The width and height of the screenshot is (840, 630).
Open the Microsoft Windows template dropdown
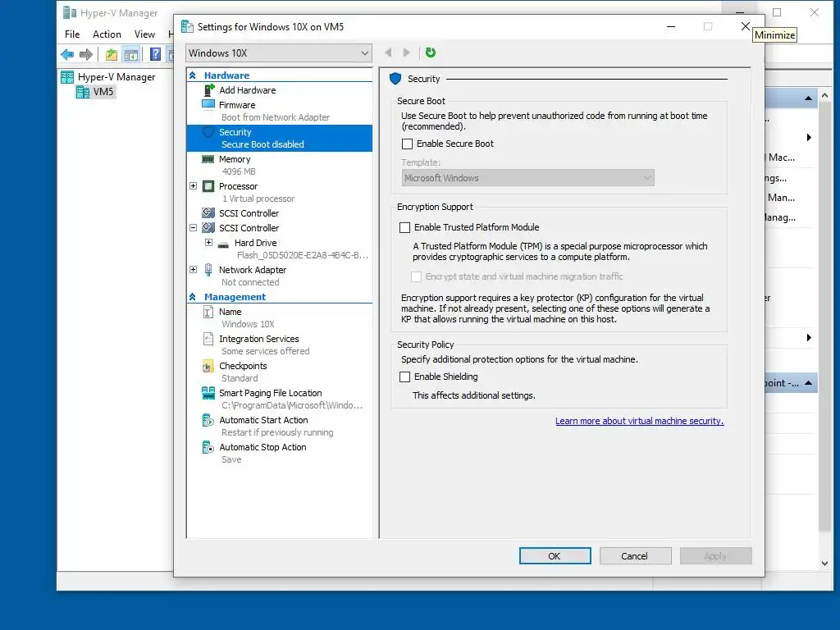527,178
